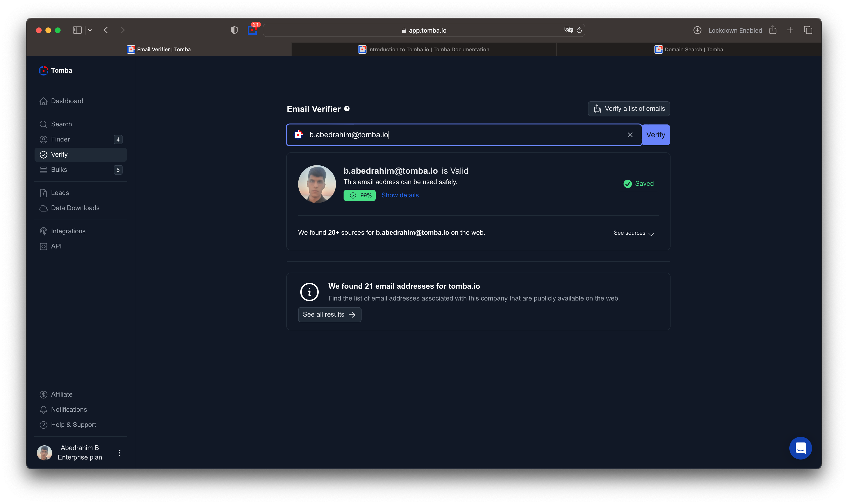The image size is (848, 504).
Task: Clear the email input with X
Action: pos(630,135)
